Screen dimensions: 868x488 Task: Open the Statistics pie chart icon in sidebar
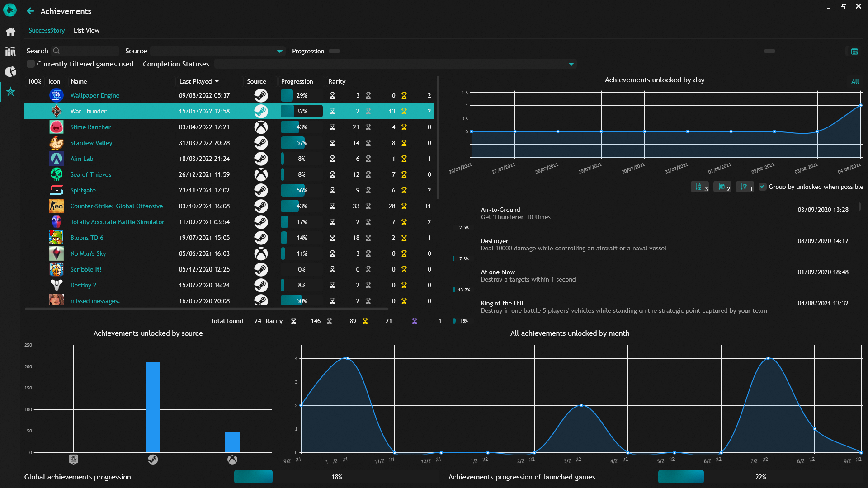pos(10,71)
